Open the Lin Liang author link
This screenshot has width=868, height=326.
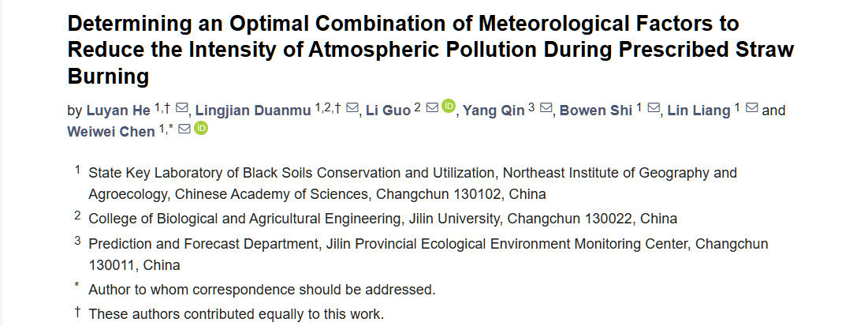point(698,111)
